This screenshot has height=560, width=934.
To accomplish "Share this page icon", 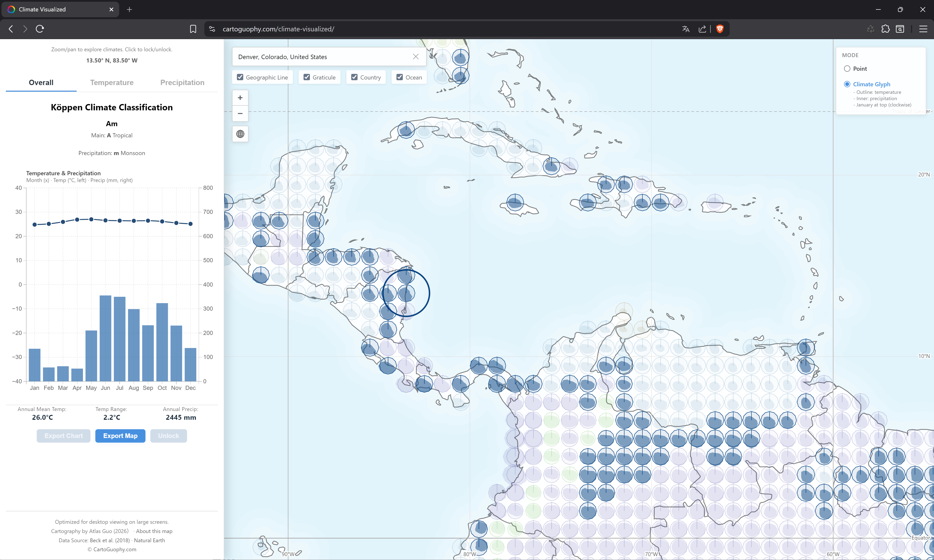I will pyautogui.click(x=702, y=29).
